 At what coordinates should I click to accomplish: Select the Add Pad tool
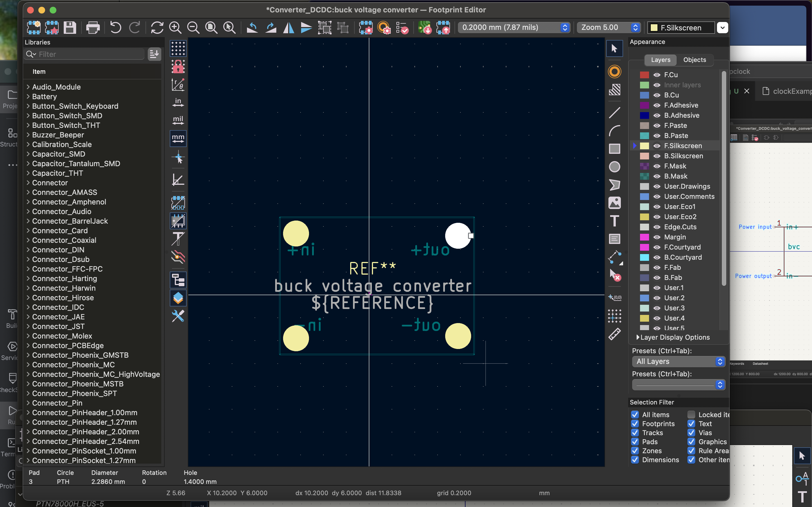coord(614,72)
